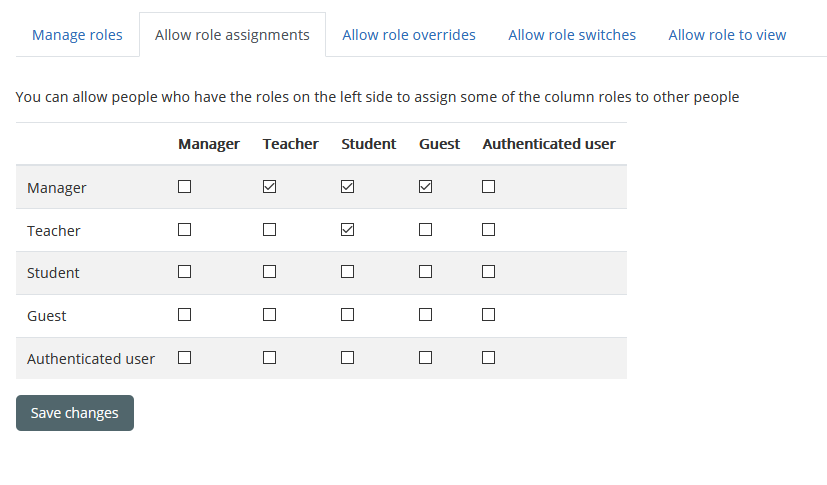Open the Manage roles tab
This screenshot has height=485, width=827.
(77, 35)
